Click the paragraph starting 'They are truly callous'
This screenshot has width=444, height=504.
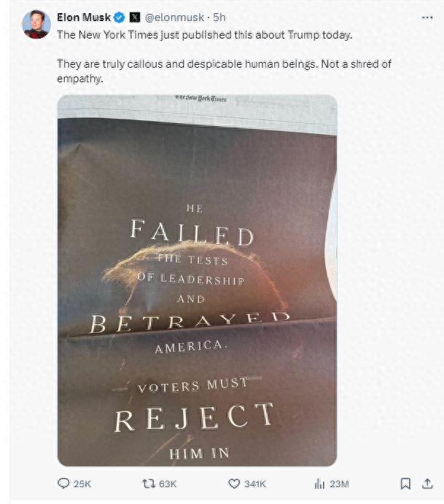coord(219,71)
